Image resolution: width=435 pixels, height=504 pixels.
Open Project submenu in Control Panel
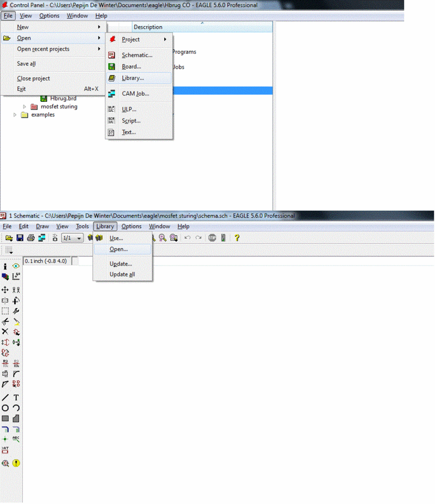pos(139,40)
